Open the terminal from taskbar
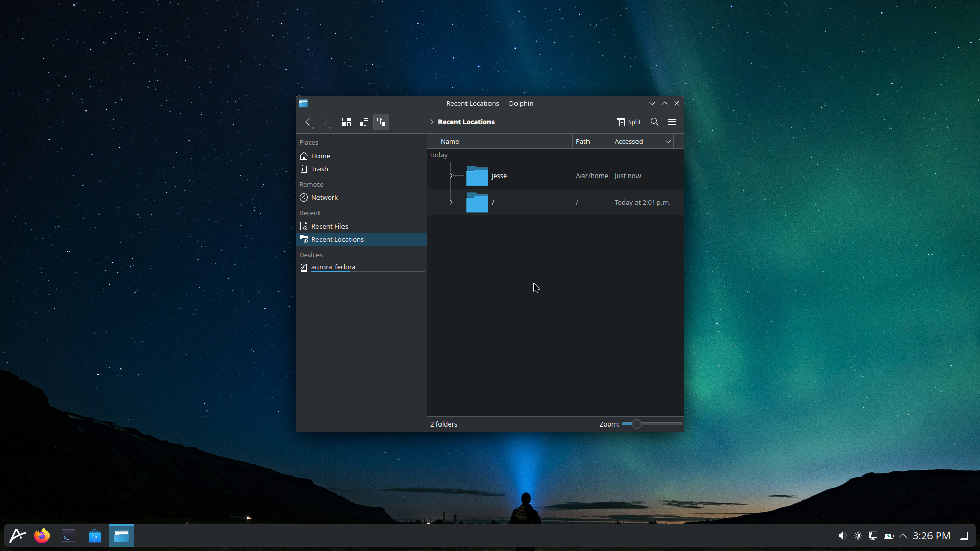Image resolution: width=980 pixels, height=551 pixels. (x=68, y=536)
